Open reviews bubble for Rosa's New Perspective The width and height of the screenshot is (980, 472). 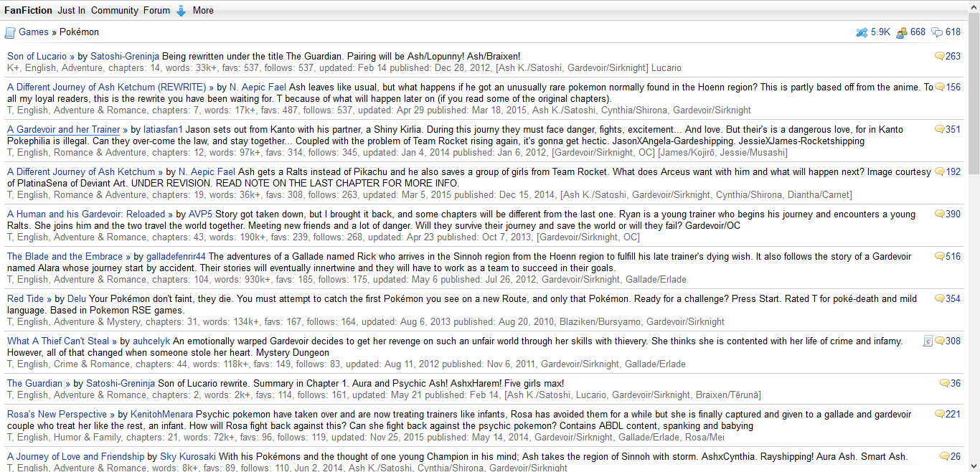[x=940, y=414]
